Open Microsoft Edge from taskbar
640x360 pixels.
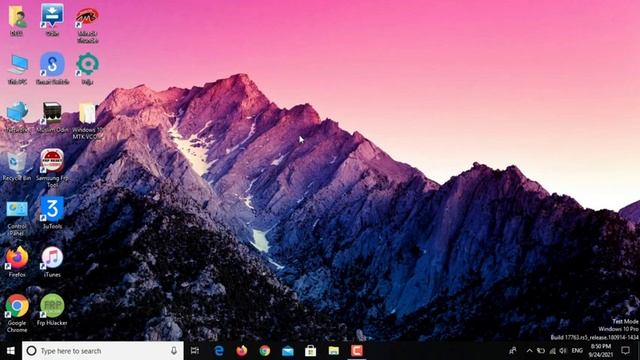(219, 351)
